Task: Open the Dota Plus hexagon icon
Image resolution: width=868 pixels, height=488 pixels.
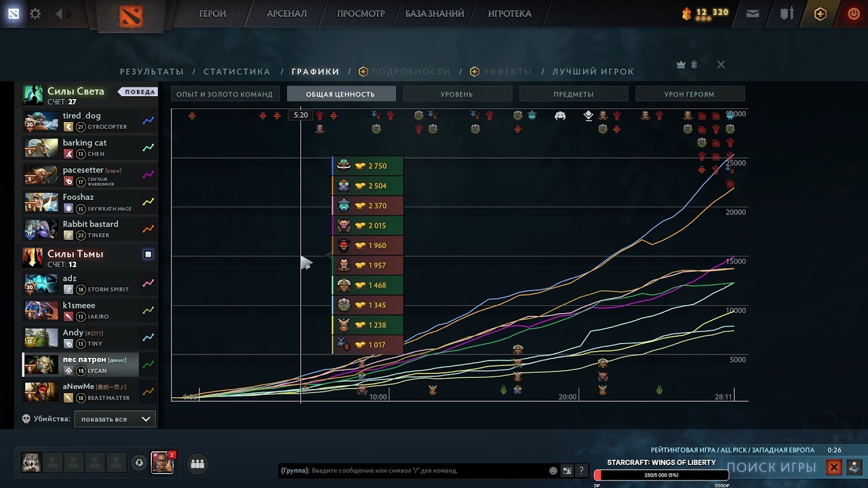Action: tap(821, 14)
